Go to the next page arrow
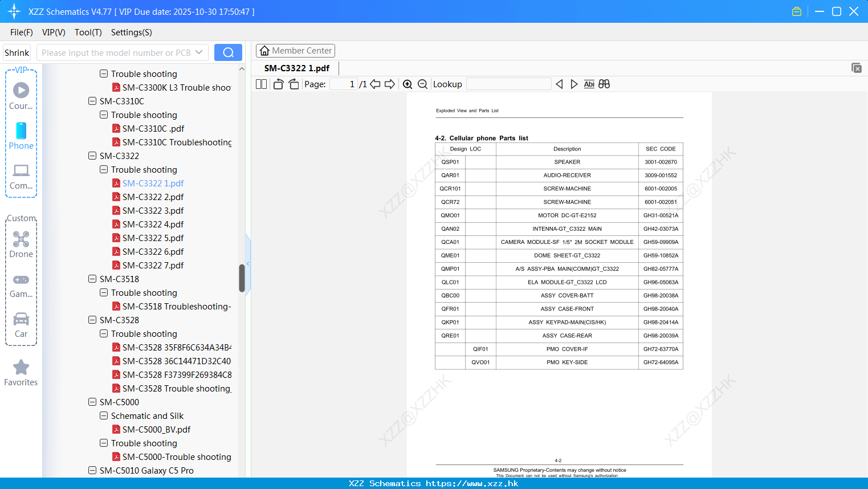This screenshot has width=868, height=489. [390, 84]
